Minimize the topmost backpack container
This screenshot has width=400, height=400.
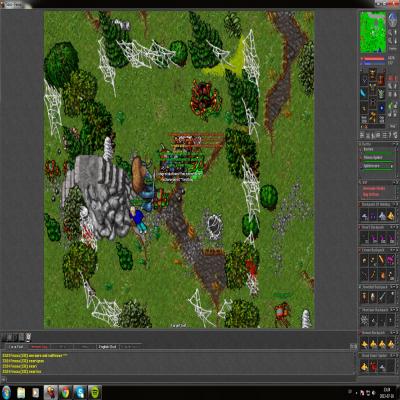point(393,204)
